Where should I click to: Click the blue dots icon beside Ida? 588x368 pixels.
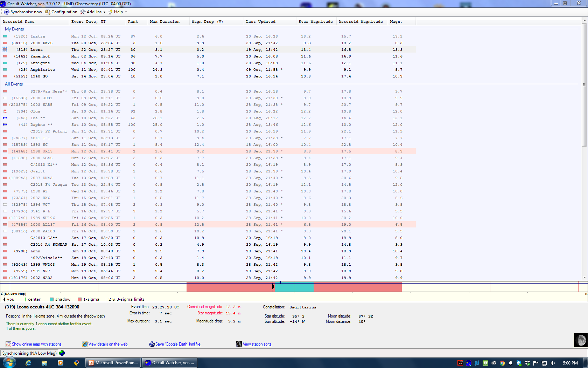[x=5, y=118]
